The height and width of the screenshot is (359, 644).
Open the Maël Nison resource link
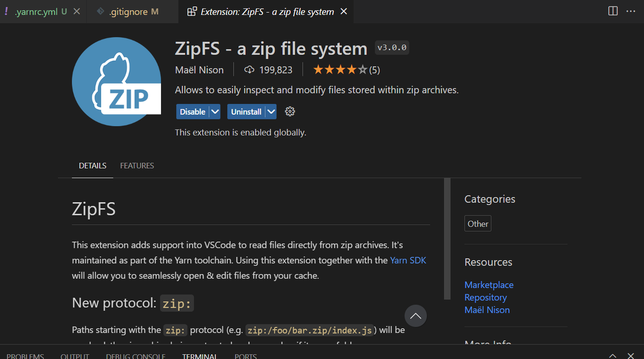(487, 310)
